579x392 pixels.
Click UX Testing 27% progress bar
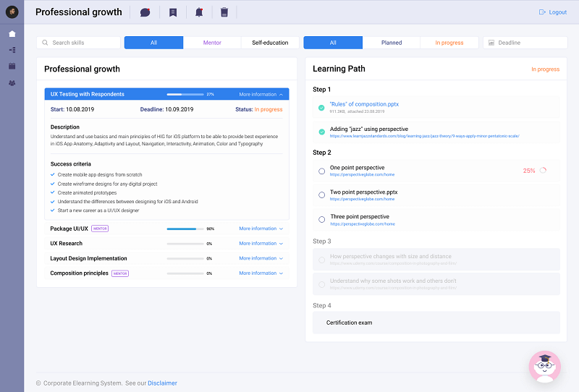point(185,95)
